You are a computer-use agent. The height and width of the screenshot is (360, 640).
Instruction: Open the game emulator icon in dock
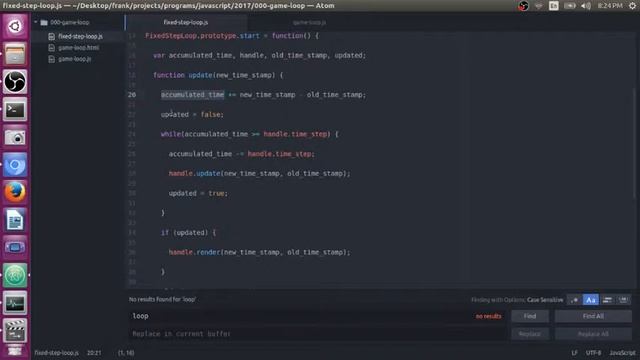(15, 248)
